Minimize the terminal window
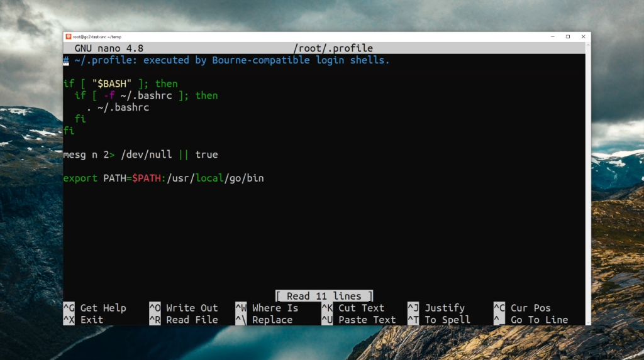644x360 pixels. [x=552, y=36]
